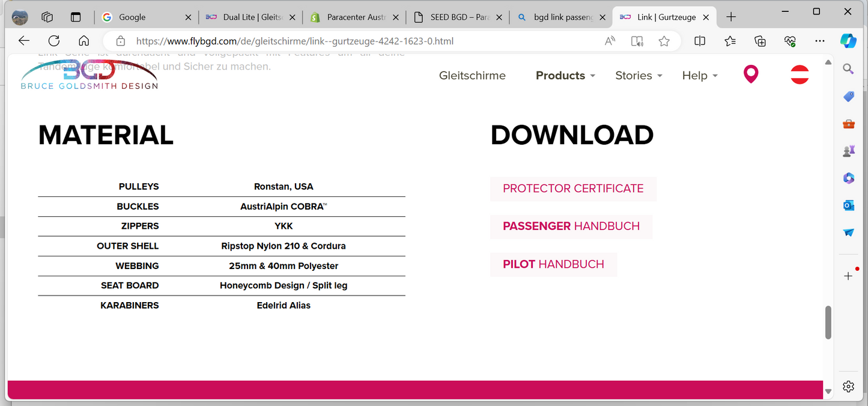This screenshot has width=868, height=406.
Task: Click the page vertical scrollbar thumb
Action: coord(828,323)
